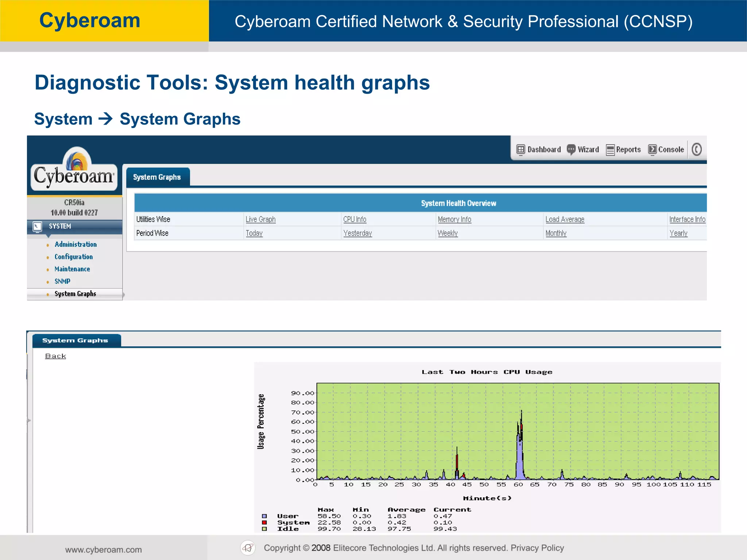Open the Reports icon

[610, 150]
